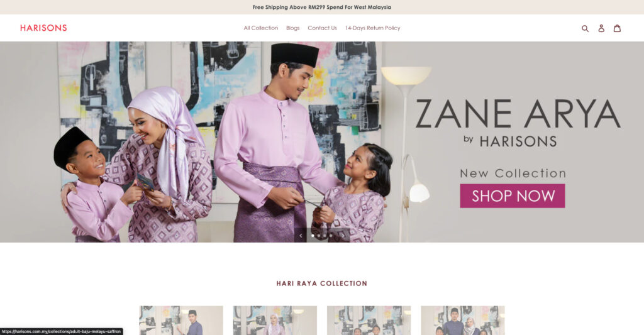Go to Contact Us page
644x335 pixels.
click(323, 28)
